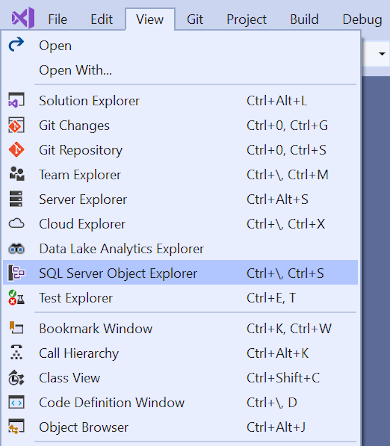This screenshot has height=446, width=390.
Task: Select SQL Server Object Explorer entry
Action: coord(180,273)
